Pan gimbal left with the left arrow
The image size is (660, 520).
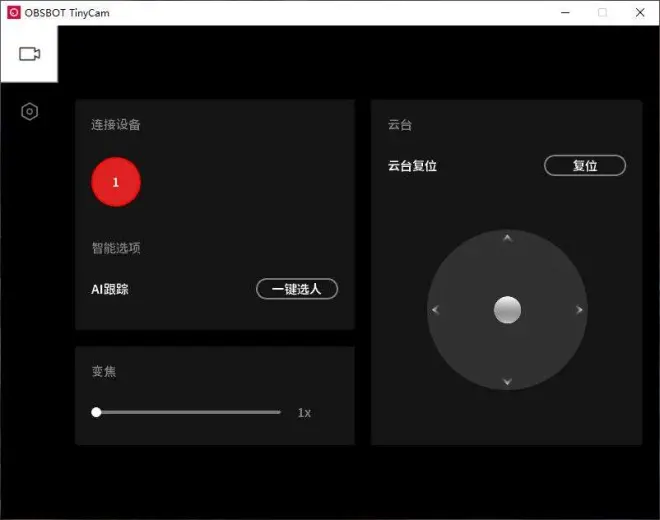tap(436, 310)
